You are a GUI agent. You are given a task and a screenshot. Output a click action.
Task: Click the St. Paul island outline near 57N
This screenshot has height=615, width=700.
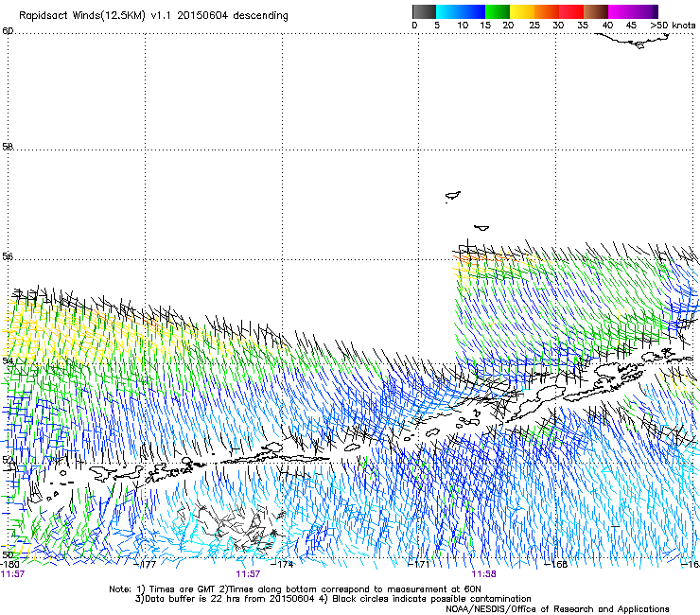point(453,196)
